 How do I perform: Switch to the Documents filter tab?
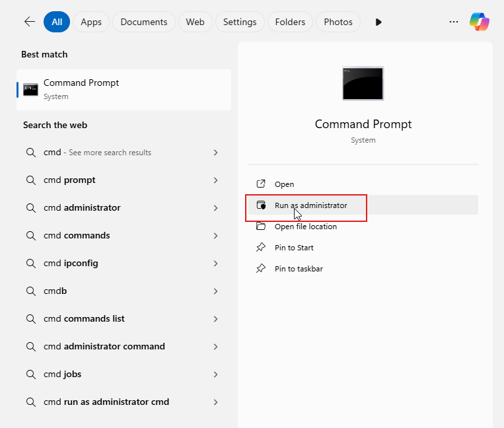(144, 22)
